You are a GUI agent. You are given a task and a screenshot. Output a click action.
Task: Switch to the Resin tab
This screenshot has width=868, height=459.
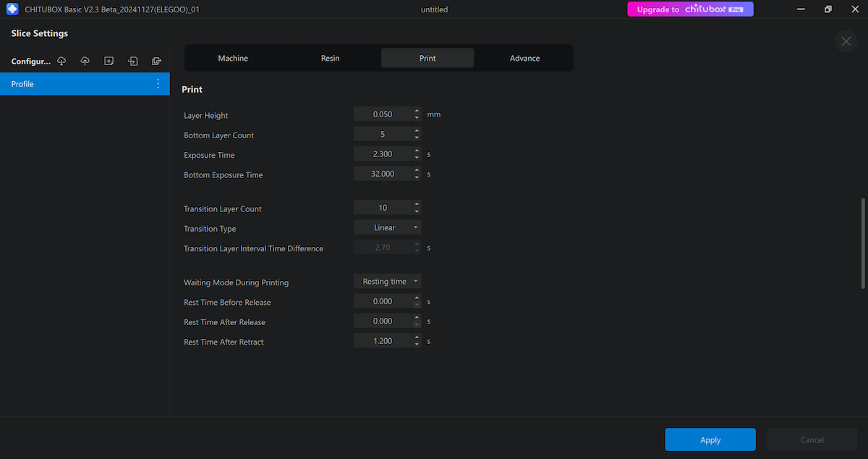(330, 58)
